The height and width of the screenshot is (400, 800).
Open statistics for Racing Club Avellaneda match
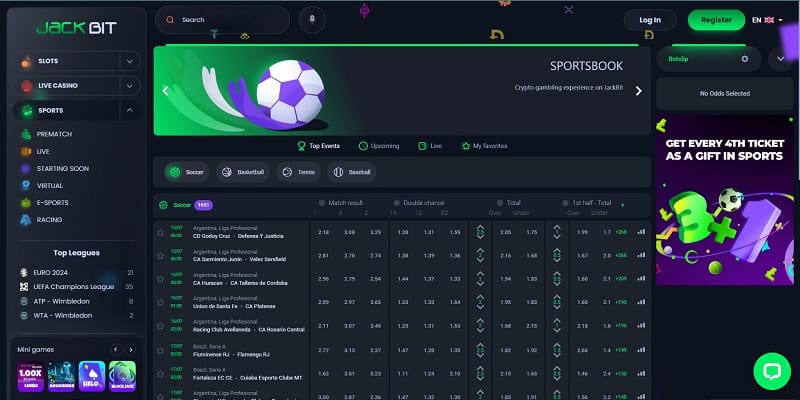(641, 326)
